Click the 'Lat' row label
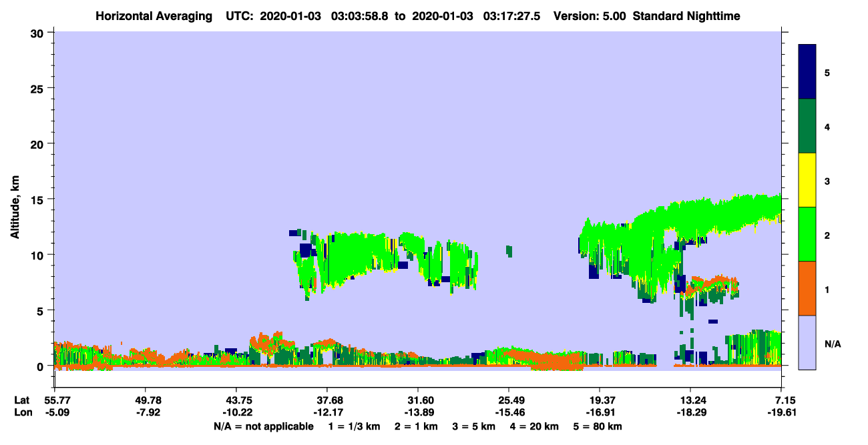Viewport: 868px width, 445px height. [21, 400]
